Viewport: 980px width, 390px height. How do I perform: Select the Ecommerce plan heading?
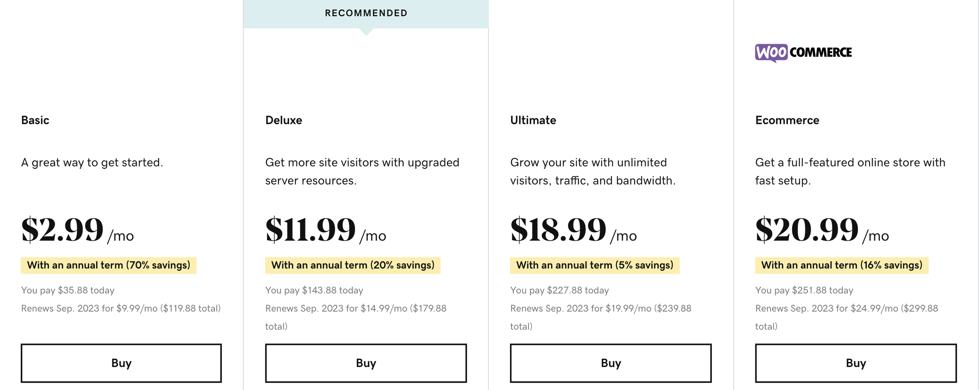point(787,120)
